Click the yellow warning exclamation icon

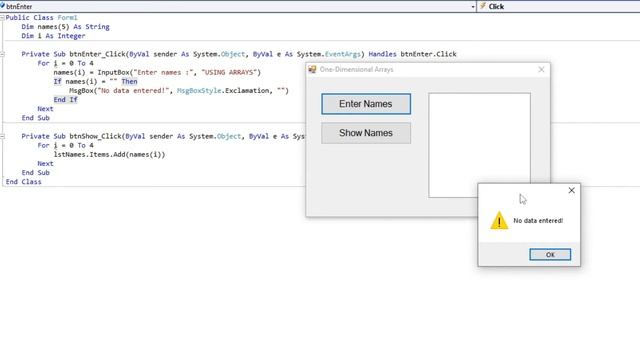tap(499, 220)
